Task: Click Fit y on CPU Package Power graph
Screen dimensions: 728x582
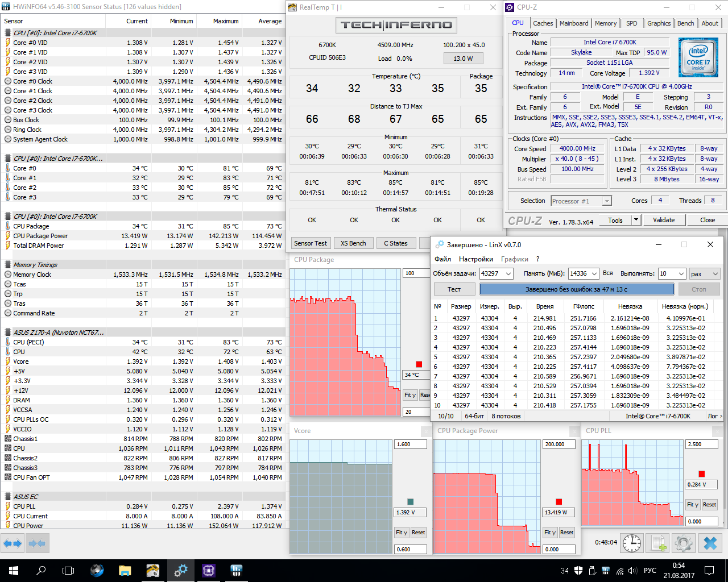Action: 549,533
